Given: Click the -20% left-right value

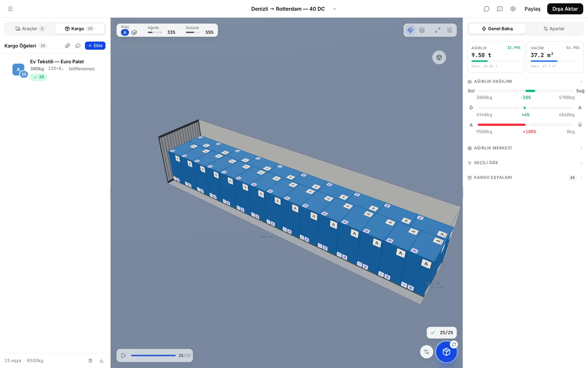Looking at the screenshot, I should coord(526,98).
